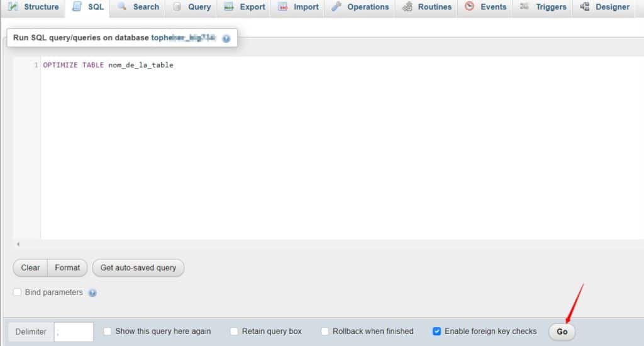Click the help icon beside database name
Screen dimensions: 644x346
tap(226, 38)
